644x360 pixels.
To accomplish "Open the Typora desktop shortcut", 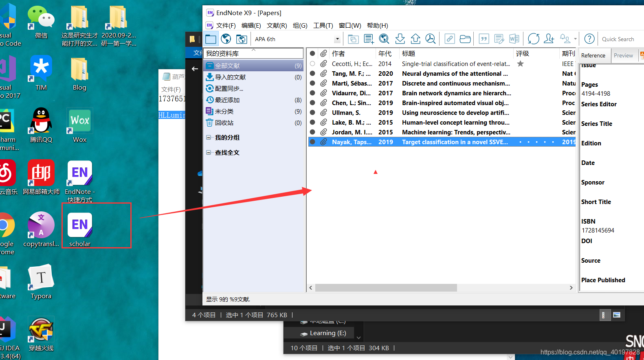I will click(41, 282).
